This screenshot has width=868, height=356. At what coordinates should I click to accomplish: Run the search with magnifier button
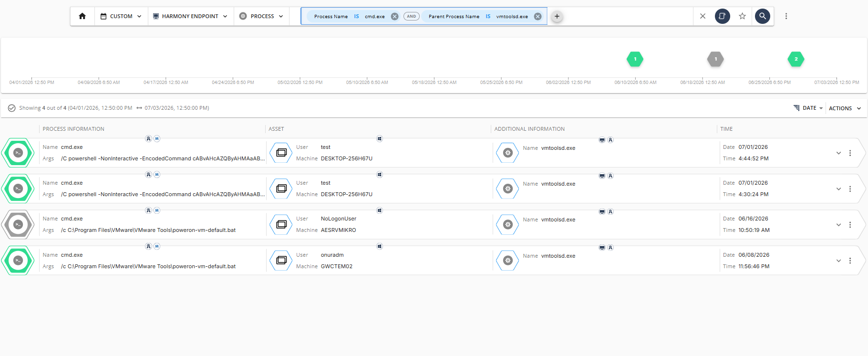click(x=762, y=16)
